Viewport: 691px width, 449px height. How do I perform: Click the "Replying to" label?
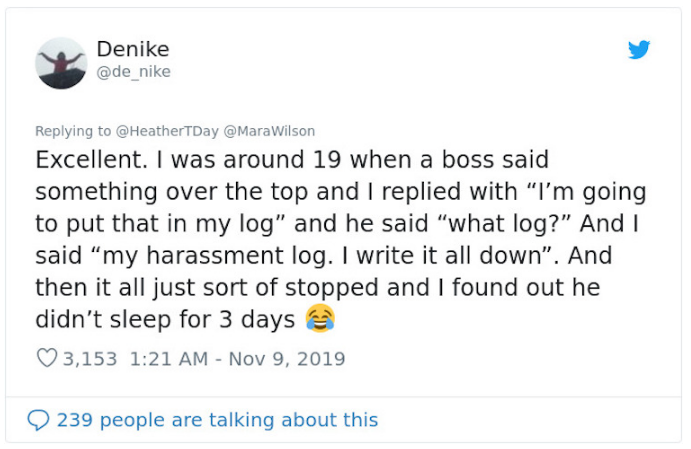(x=73, y=132)
